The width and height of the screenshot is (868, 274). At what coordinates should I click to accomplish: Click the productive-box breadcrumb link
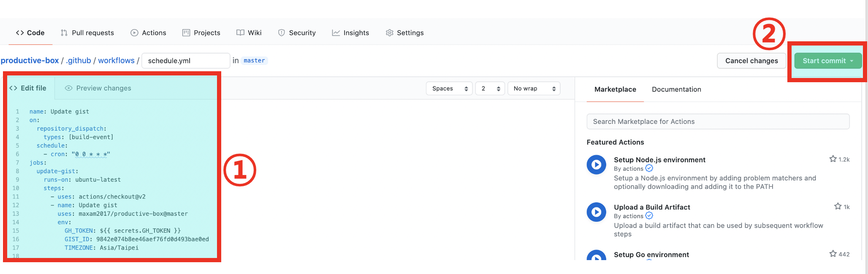(x=30, y=61)
